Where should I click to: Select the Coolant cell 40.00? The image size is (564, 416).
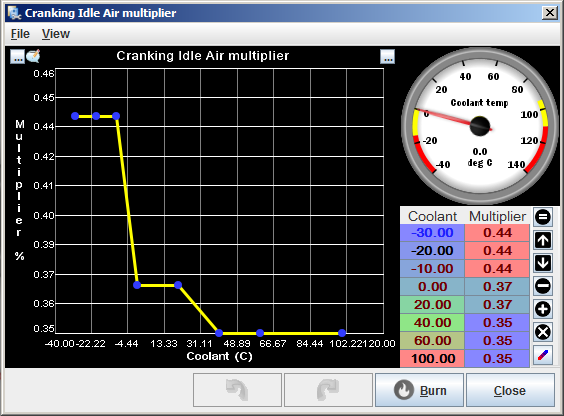[432, 323]
